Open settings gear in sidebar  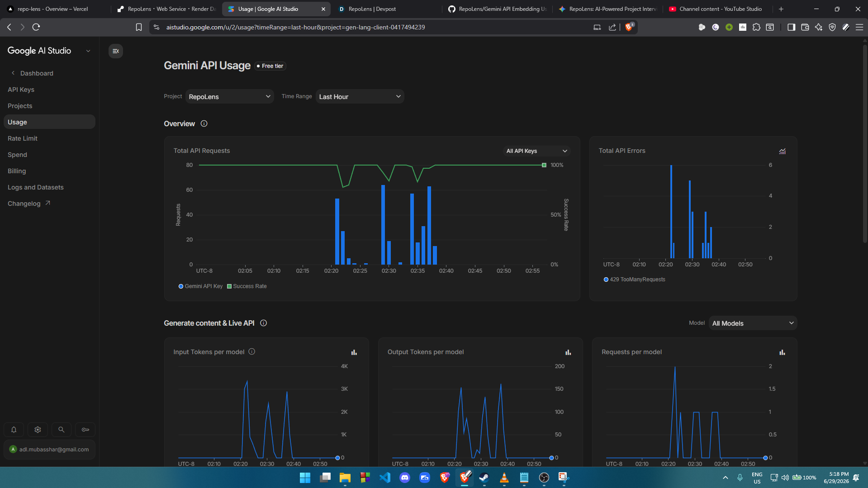coord(38,430)
